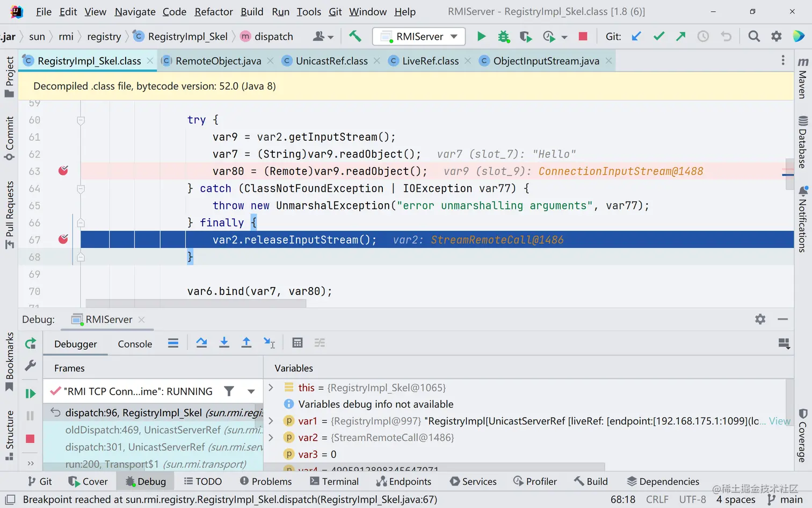The height and width of the screenshot is (508, 812).
Task: Click the Resume Program icon
Action: pyautogui.click(x=30, y=393)
